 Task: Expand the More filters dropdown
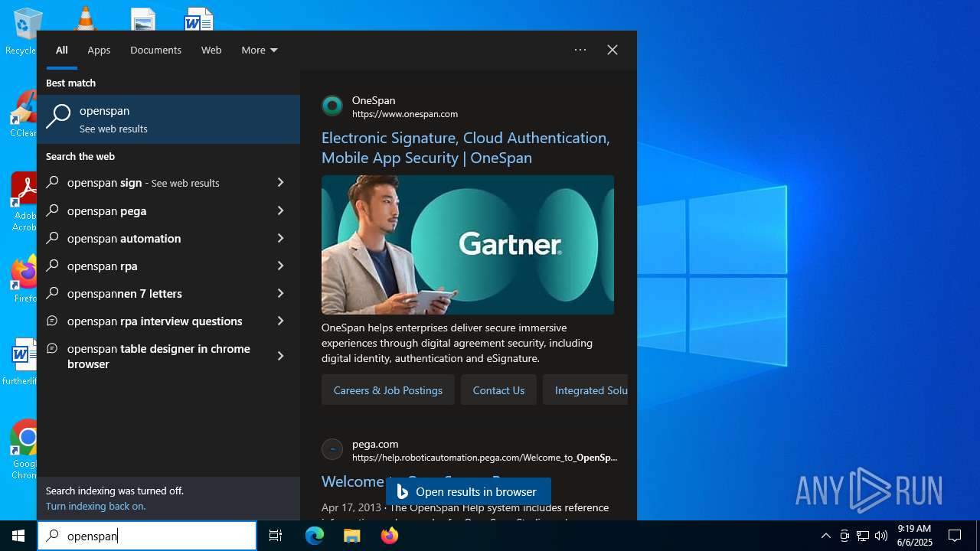(260, 50)
